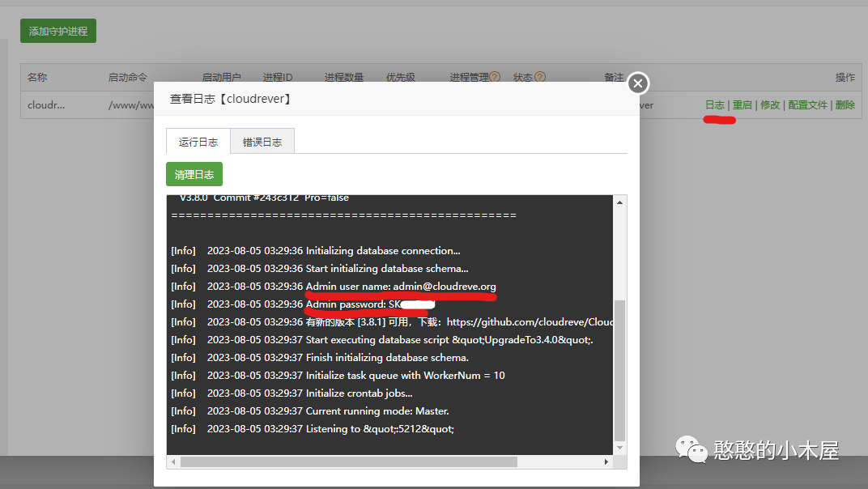This screenshot has height=489, width=868.
Task: Click the 修改 link for cloudrever
Action: tap(770, 105)
